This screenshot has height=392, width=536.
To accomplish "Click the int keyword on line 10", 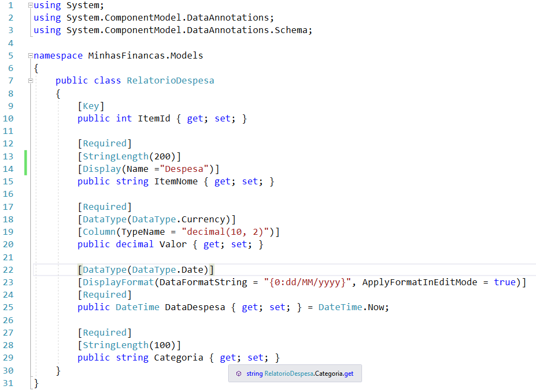I will pos(124,119).
